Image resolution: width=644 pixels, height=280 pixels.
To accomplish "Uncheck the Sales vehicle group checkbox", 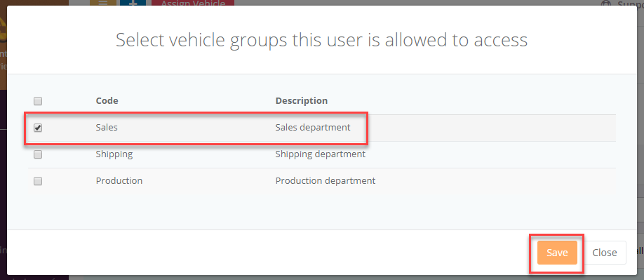I will pos(38,128).
